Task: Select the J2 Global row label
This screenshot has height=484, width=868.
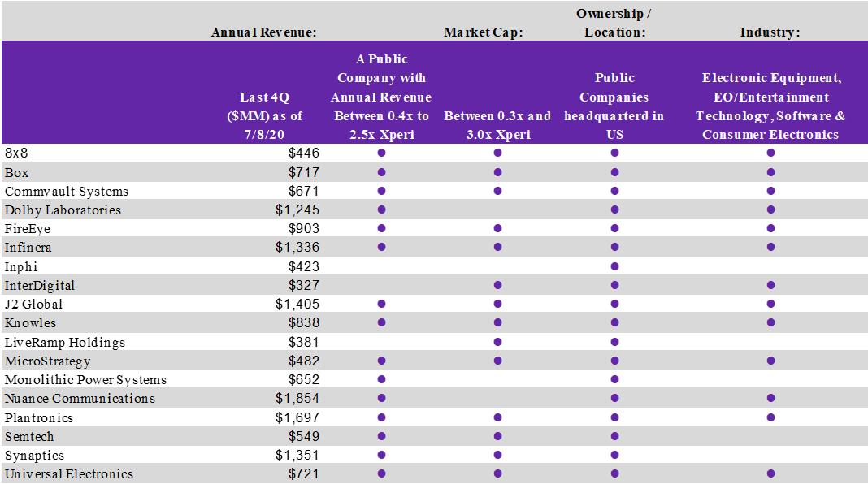Action: (x=33, y=305)
